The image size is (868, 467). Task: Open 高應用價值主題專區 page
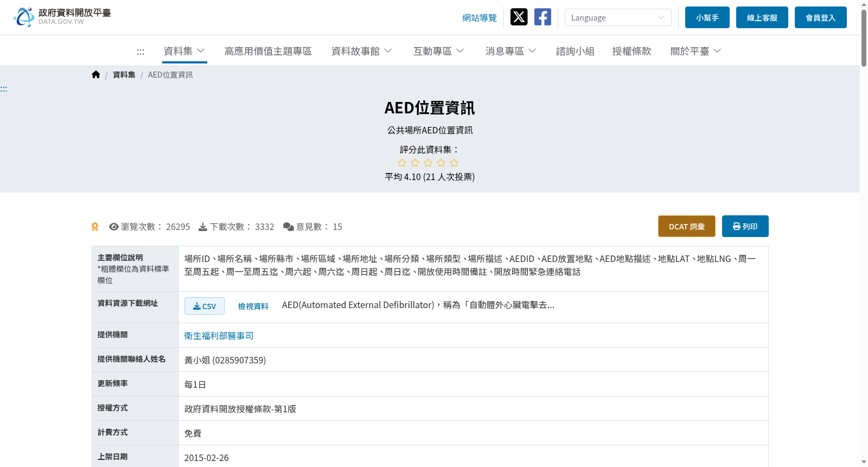pyautogui.click(x=268, y=51)
